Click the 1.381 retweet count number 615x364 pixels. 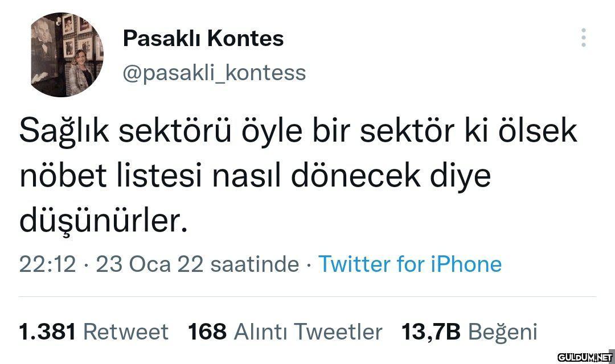click(x=48, y=331)
